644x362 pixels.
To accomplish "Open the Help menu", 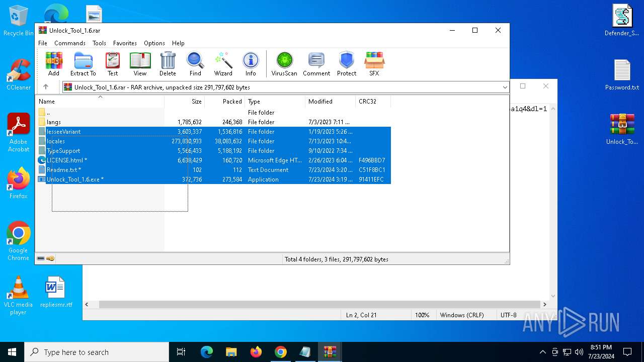I will [x=178, y=43].
